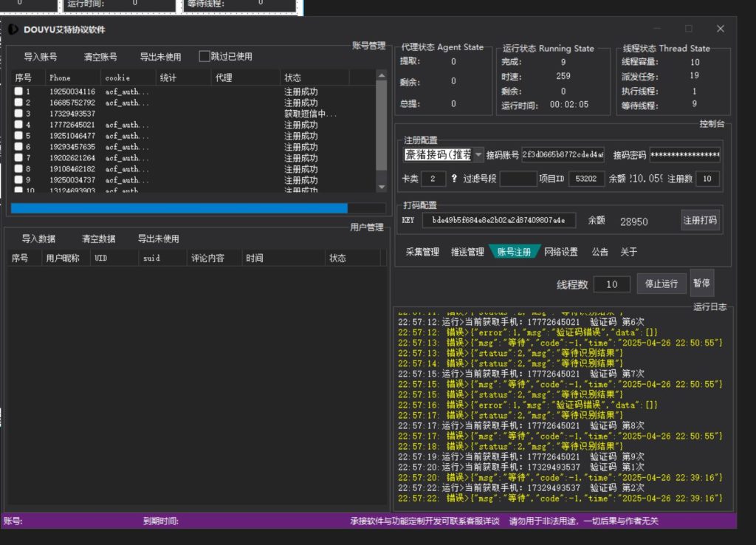Open the 网络设置 tab
This screenshot has height=545, width=756.
[x=560, y=252]
